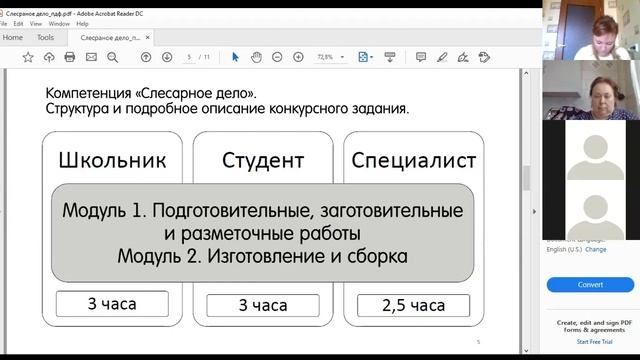Click the Студент heading text
This screenshot has width=640, height=360.
click(263, 160)
